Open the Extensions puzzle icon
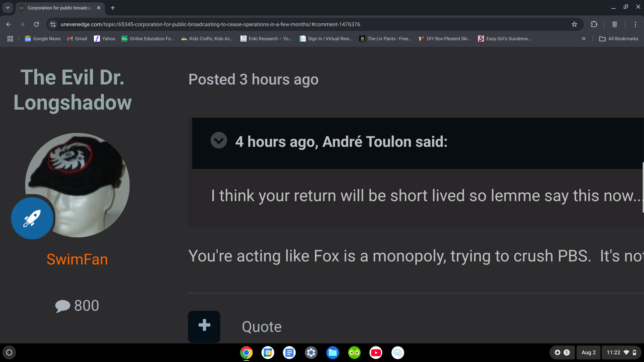 [594, 24]
